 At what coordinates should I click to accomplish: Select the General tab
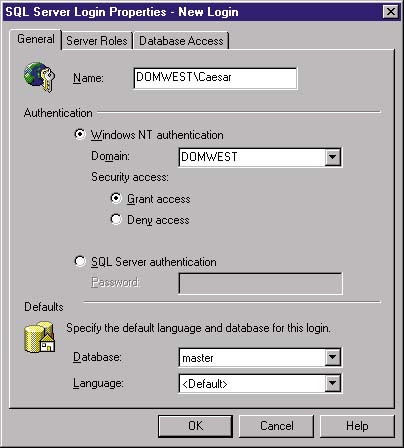pyautogui.click(x=36, y=39)
